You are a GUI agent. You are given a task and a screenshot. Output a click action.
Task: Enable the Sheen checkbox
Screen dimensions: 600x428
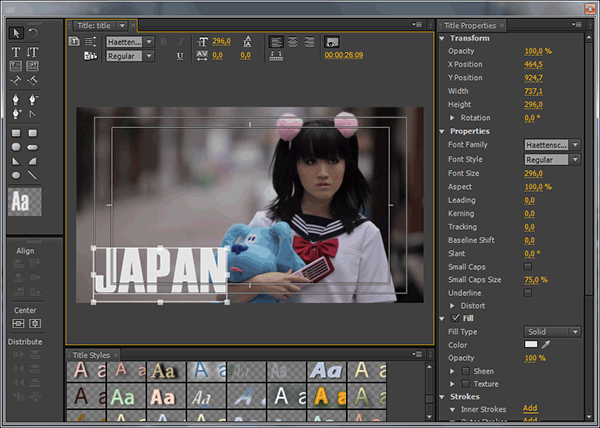coord(466,371)
